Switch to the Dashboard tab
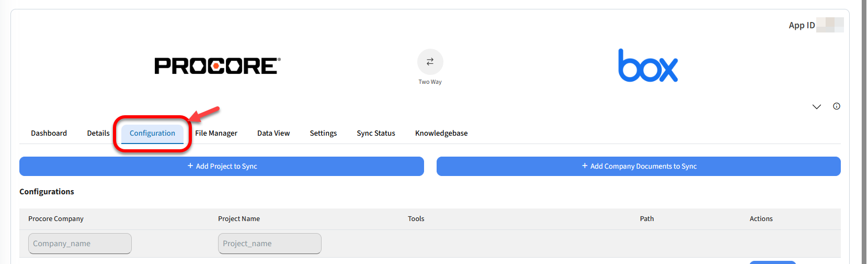The width and height of the screenshot is (868, 264). click(x=49, y=133)
